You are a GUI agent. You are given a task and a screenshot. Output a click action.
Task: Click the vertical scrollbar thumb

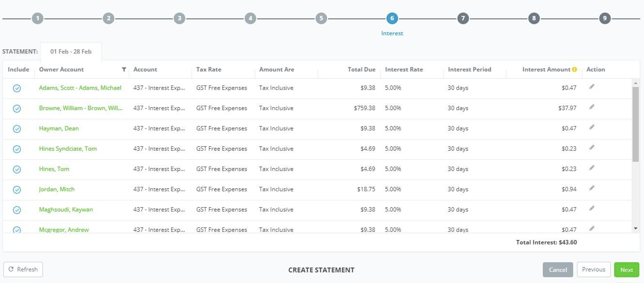635,124
